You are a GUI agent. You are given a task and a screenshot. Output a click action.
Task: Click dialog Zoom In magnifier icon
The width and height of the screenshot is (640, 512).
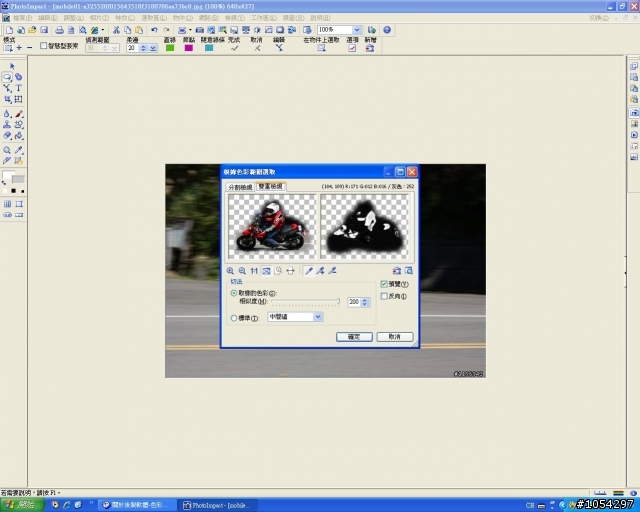(x=230, y=271)
